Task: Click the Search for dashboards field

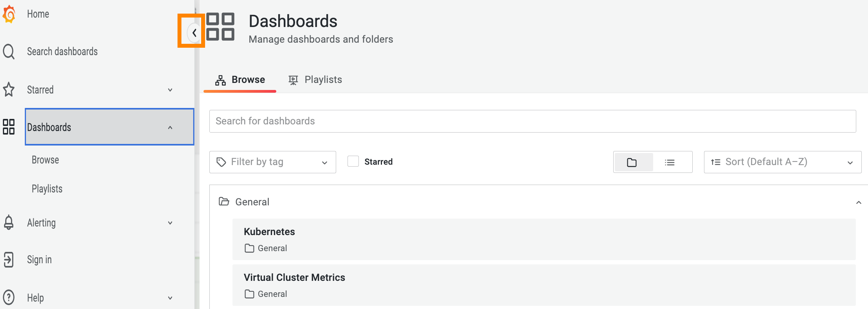Action: [x=532, y=121]
